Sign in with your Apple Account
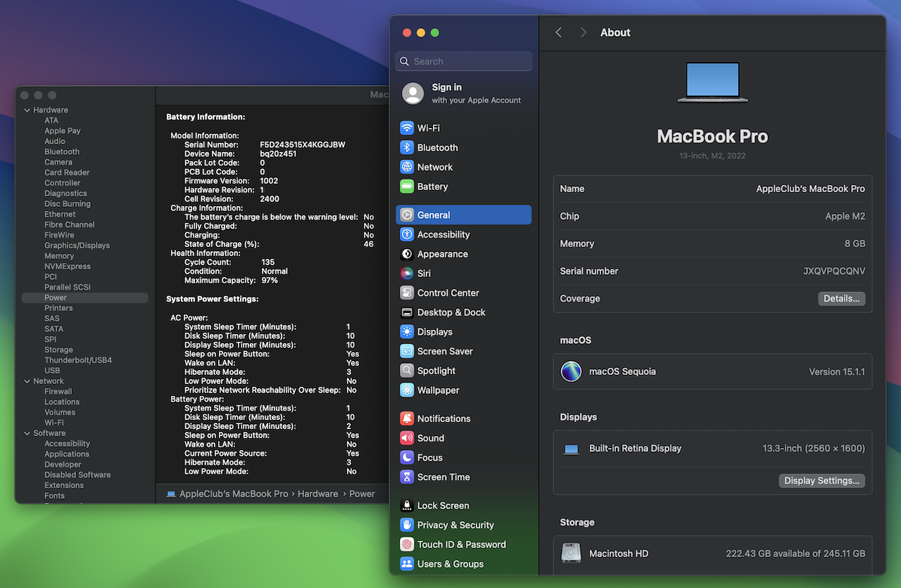 464,94
